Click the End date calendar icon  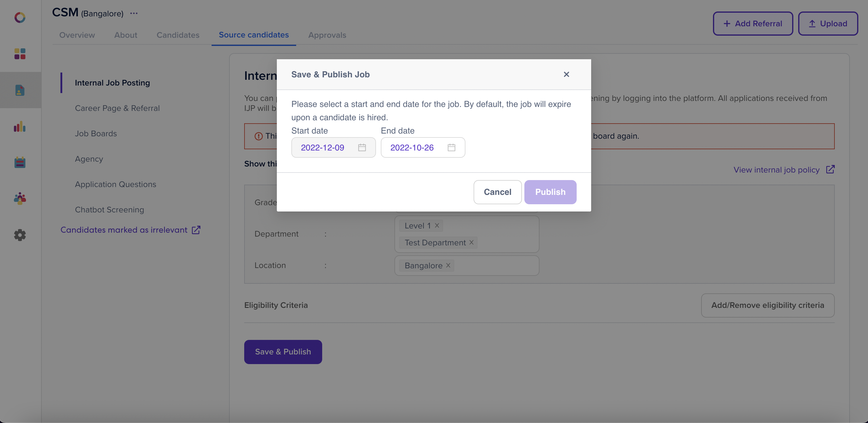pos(451,147)
